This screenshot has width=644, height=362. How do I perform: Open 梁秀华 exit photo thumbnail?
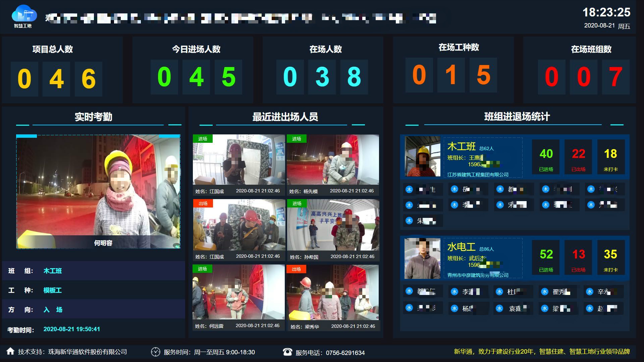coord(333,292)
